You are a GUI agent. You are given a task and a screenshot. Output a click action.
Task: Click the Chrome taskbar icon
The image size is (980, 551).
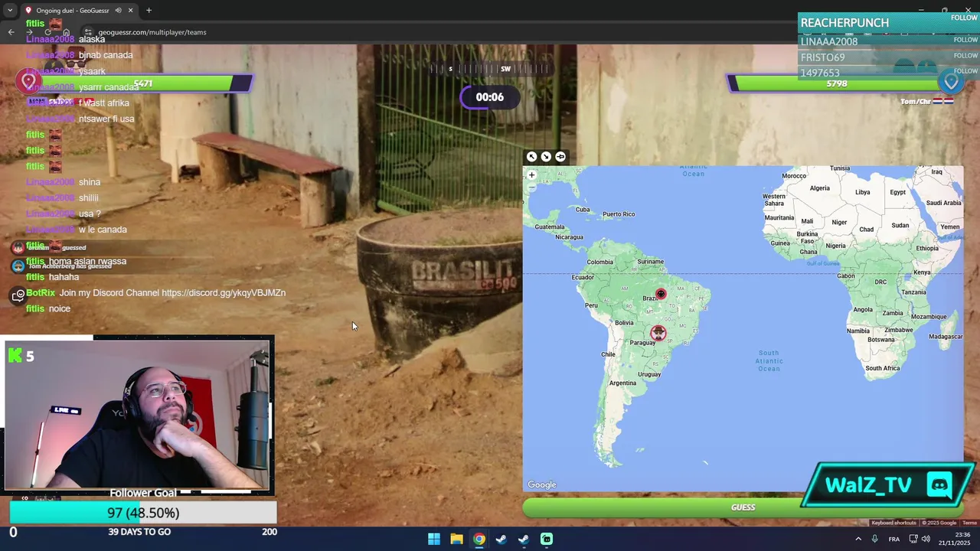pos(479,539)
